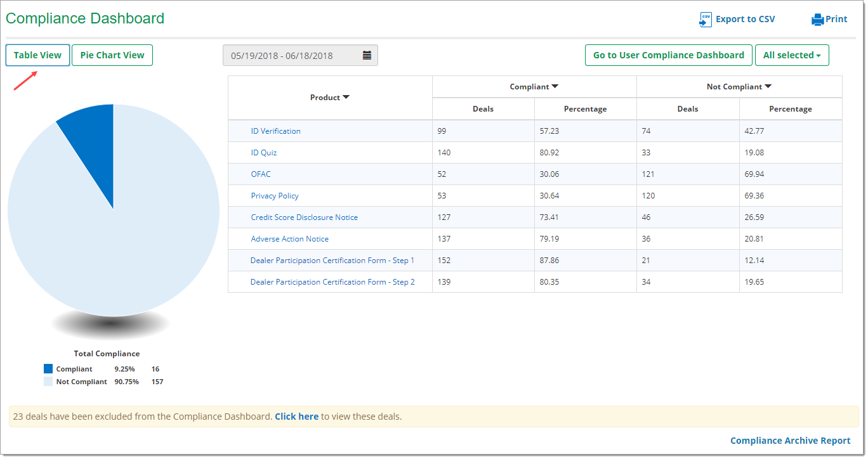Image resolution: width=868 pixels, height=459 pixels.
Task: Click the 69.36 percentage cell
Action: point(791,196)
